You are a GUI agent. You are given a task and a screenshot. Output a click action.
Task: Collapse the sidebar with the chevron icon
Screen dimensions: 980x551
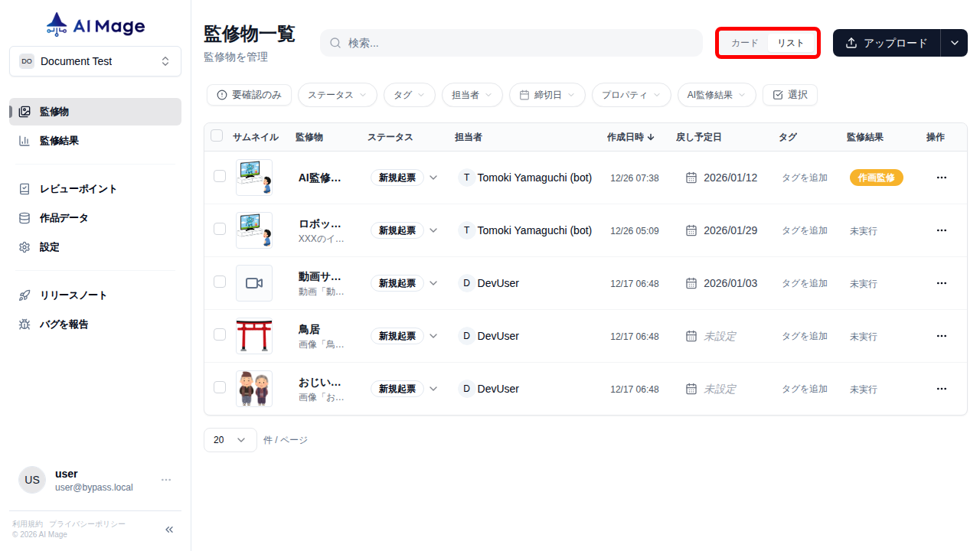[x=168, y=529]
